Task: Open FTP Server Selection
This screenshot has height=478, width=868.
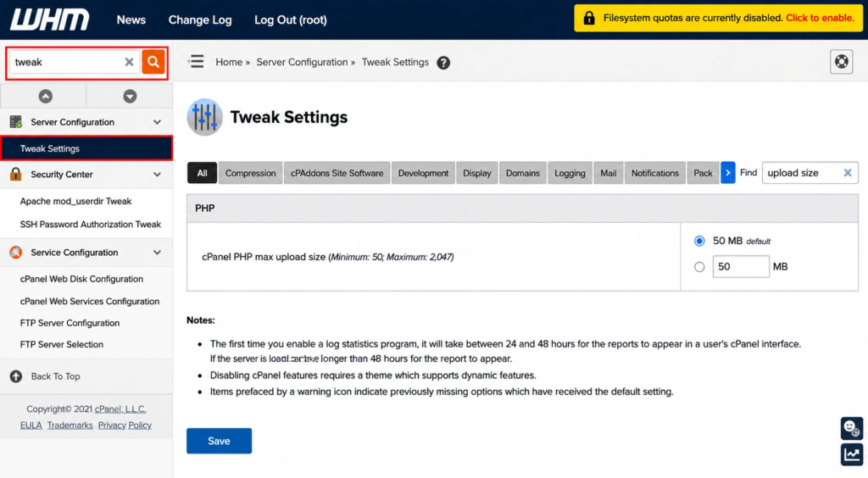Action: pos(61,345)
